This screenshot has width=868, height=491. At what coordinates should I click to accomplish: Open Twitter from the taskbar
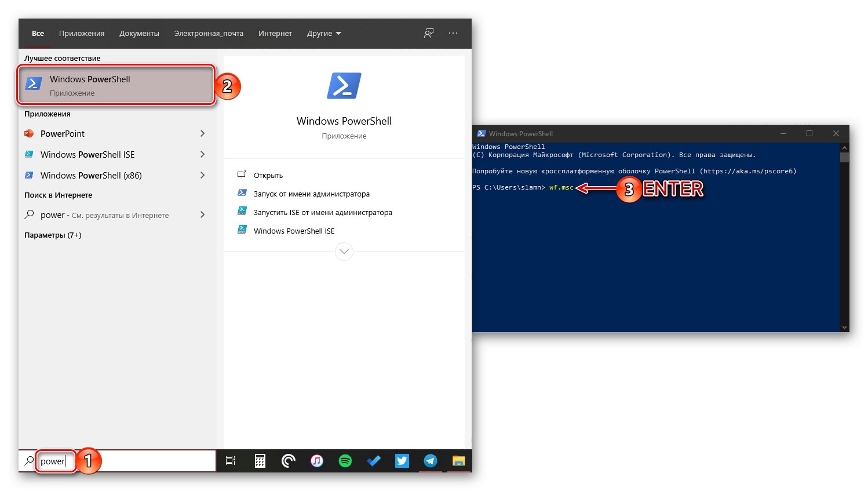pyautogui.click(x=402, y=461)
